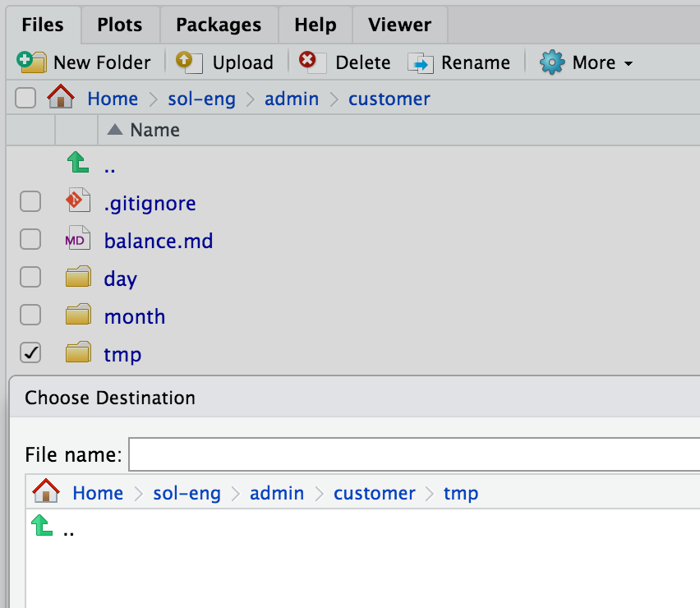This screenshot has width=700, height=608.
Task: Open the balance.md file link
Action: (x=159, y=241)
